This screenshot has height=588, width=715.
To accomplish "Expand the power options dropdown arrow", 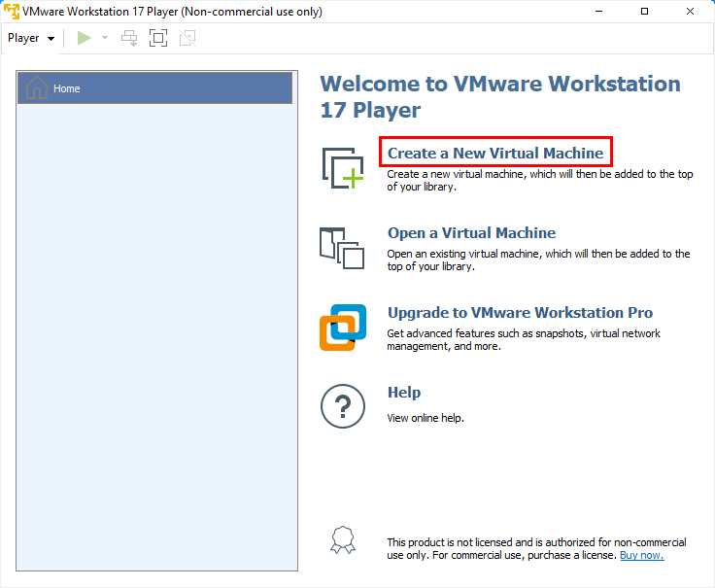I will click(x=105, y=38).
